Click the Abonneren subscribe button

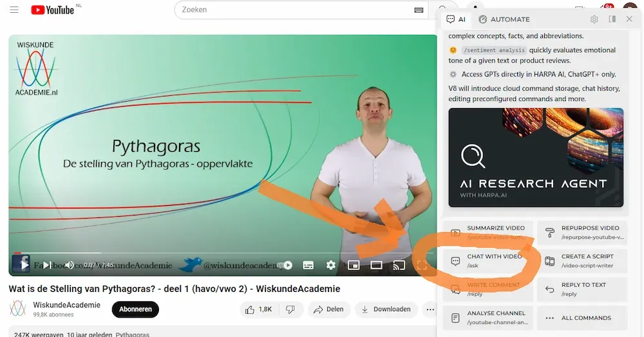click(135, 309)
